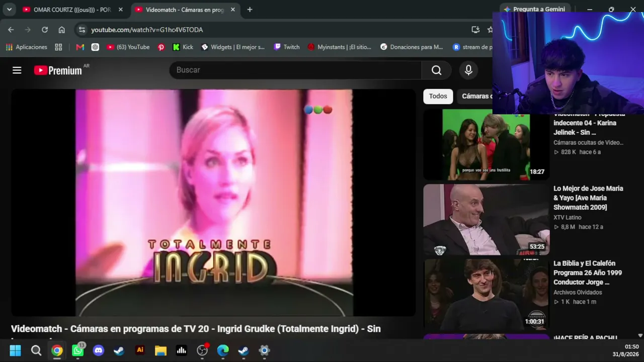The image size is (644, 362).
Task: Open Discord from the taskbar
Action: point(98,350)
